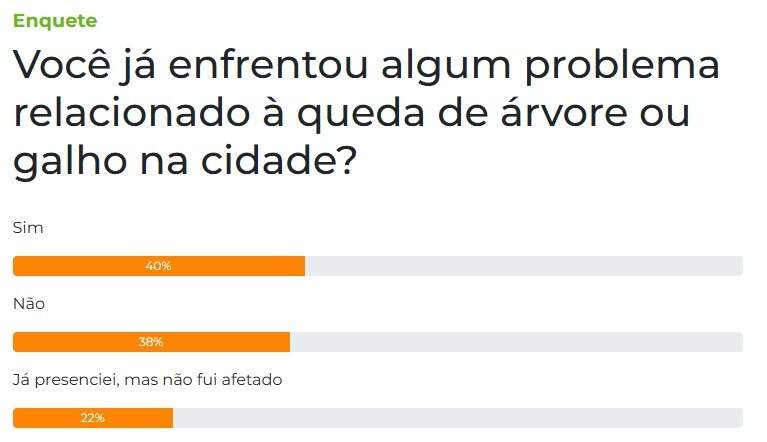Click 'galho na cidade?' in the question
This screenshot has width=767, height=442.
pos(184,161)
